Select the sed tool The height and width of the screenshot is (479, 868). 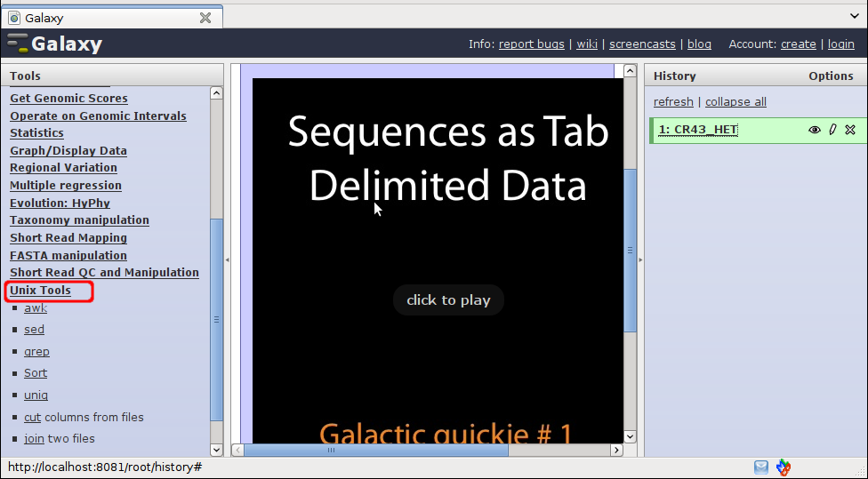(x=34, y=330)
